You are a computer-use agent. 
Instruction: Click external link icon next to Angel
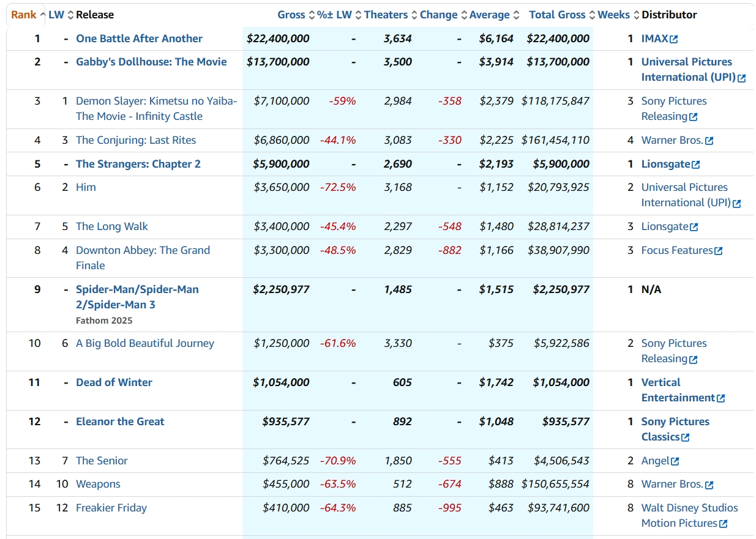point(675,461)
